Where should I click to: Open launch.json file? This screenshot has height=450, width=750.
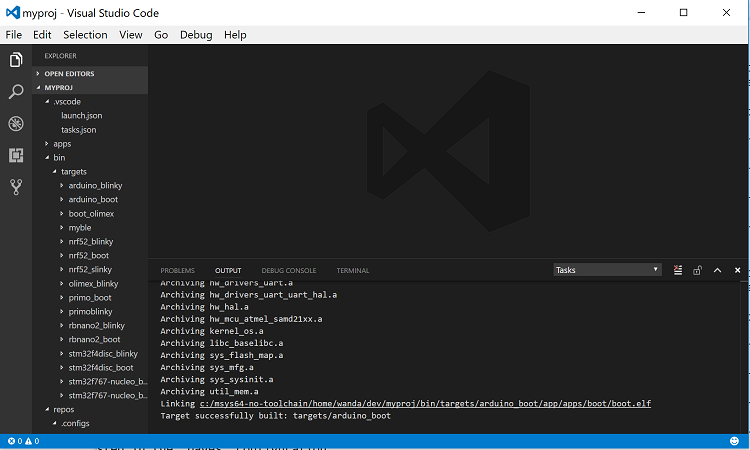tap(81, 115)
